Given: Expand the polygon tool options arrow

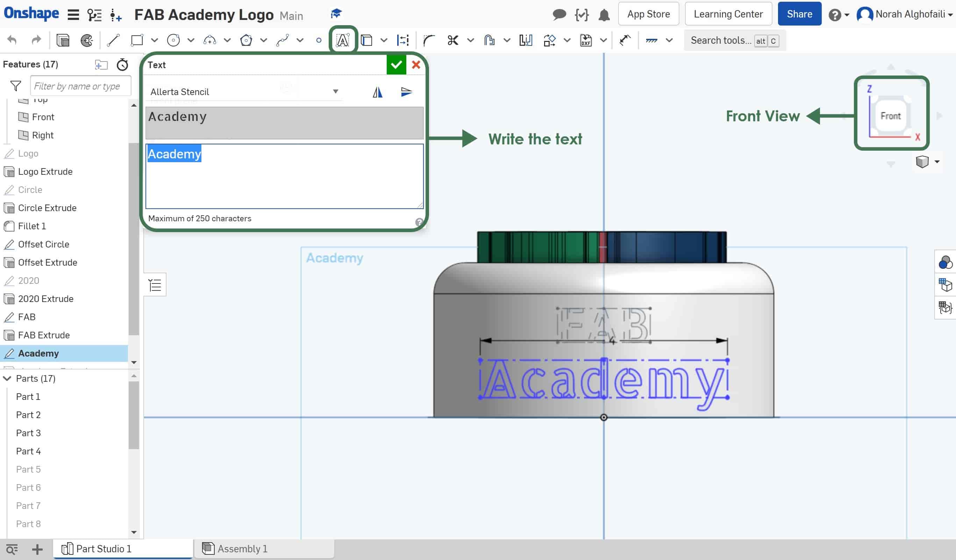Looking at the screenshot, I should pyautogui.click(x=264, y=40).
